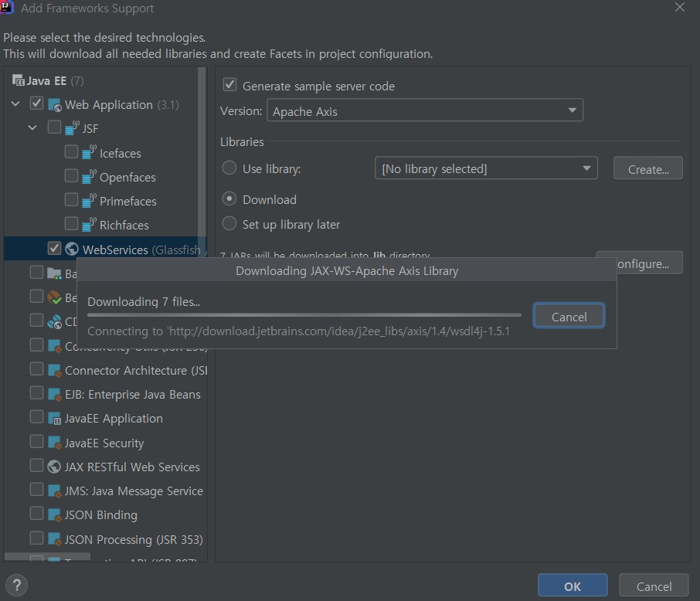The height and width of the screenshot is (601, 700).
Task: Click the Java EE heading text
Action: [46, 81]
